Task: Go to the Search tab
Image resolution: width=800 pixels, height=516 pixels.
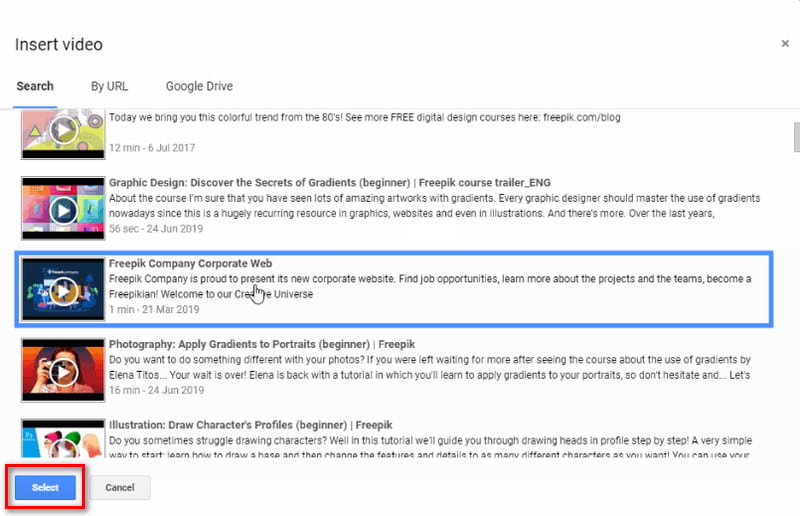Action: (35, 86)
